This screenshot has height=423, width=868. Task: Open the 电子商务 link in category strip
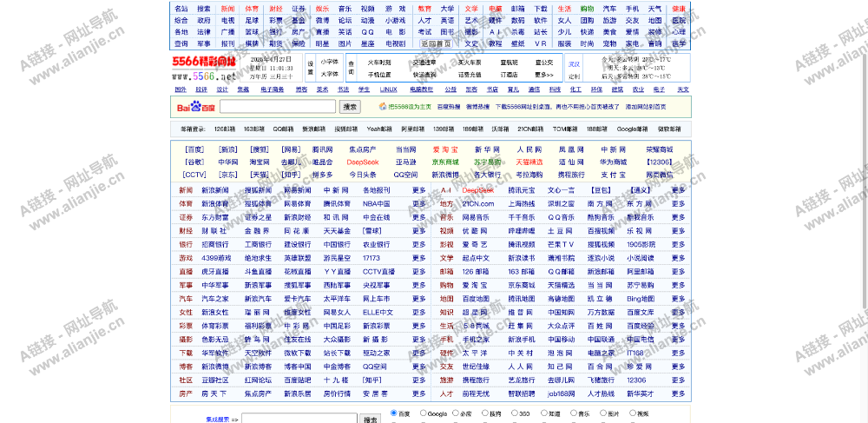coord(273,89)
